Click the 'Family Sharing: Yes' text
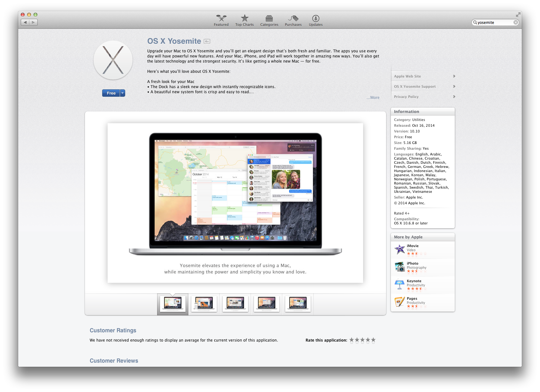 [x=411, y=148]
